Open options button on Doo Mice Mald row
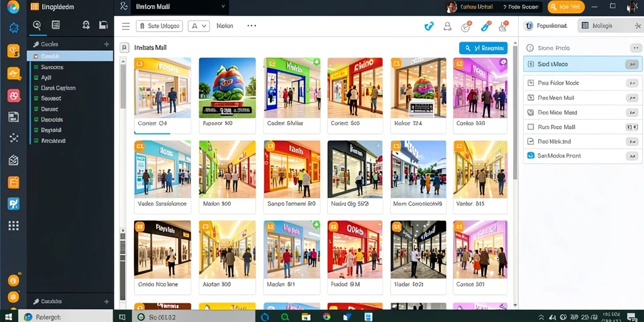Image resolution: width=644 pixels, height=322 pixels. (x=631, y=113)
